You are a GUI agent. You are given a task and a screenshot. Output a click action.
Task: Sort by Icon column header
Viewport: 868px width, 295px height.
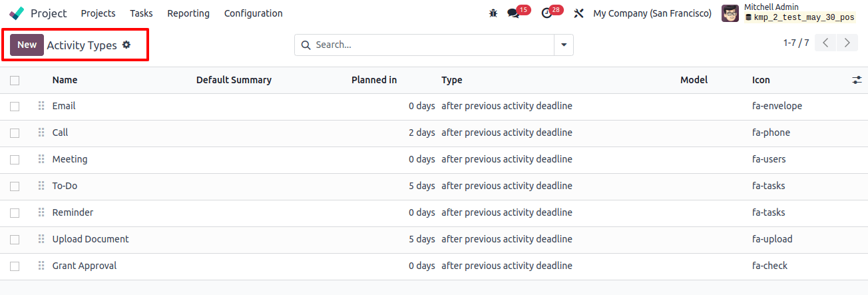[761, 80]
